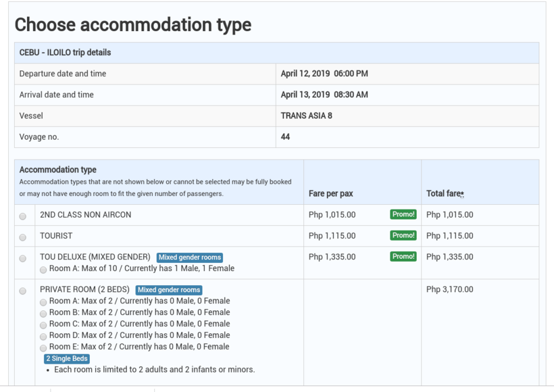Image resolution: width=554 pixels, height=392 pixels.
Task: Select the 2ND CLASS NON AIRCON radio button
Action: click(x=23, y=216)
